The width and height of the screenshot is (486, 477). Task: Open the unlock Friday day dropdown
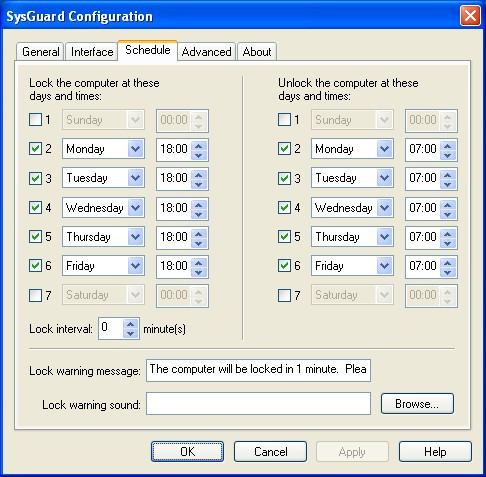pyautogui.click(x=384, y=266)
